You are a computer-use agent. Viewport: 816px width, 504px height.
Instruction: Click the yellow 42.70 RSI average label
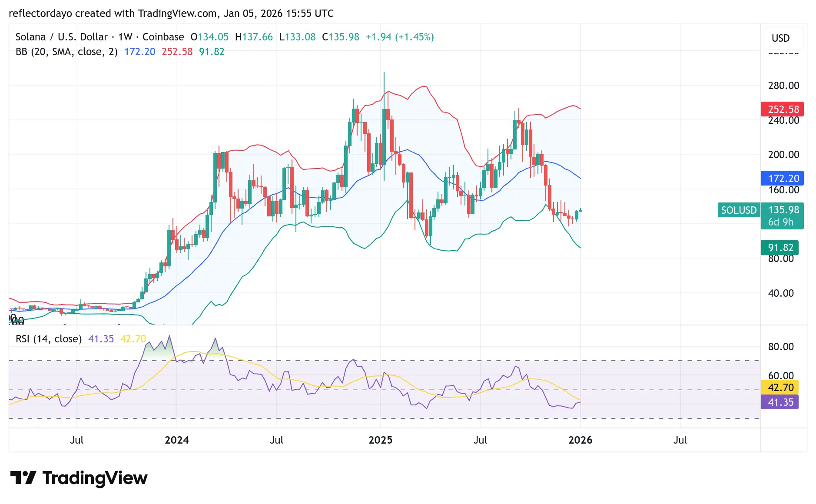click(x=780, y=388)
